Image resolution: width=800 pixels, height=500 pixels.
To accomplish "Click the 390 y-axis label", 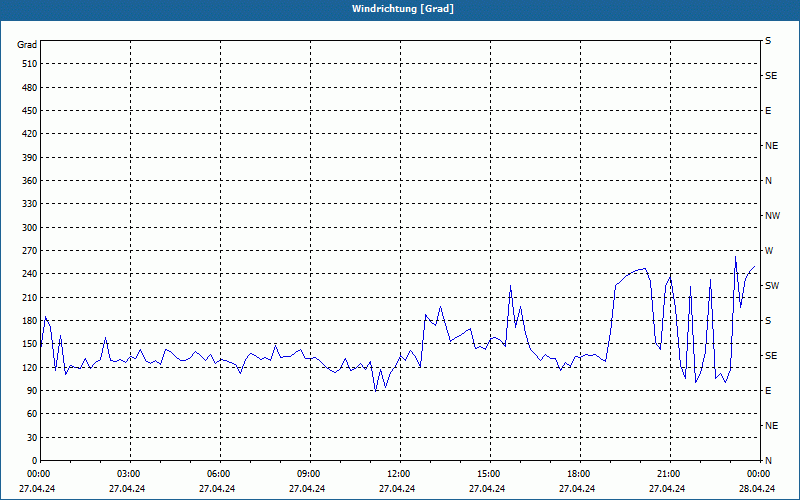I will [30, 157].
